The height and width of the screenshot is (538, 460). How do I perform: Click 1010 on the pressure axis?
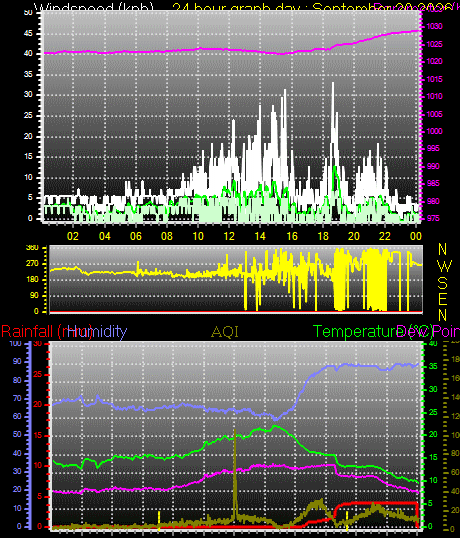tap(434, 96)
